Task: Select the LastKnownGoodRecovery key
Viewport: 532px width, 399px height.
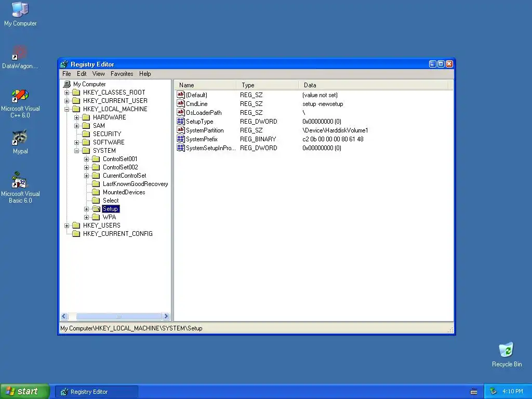Action: [136, 184]
